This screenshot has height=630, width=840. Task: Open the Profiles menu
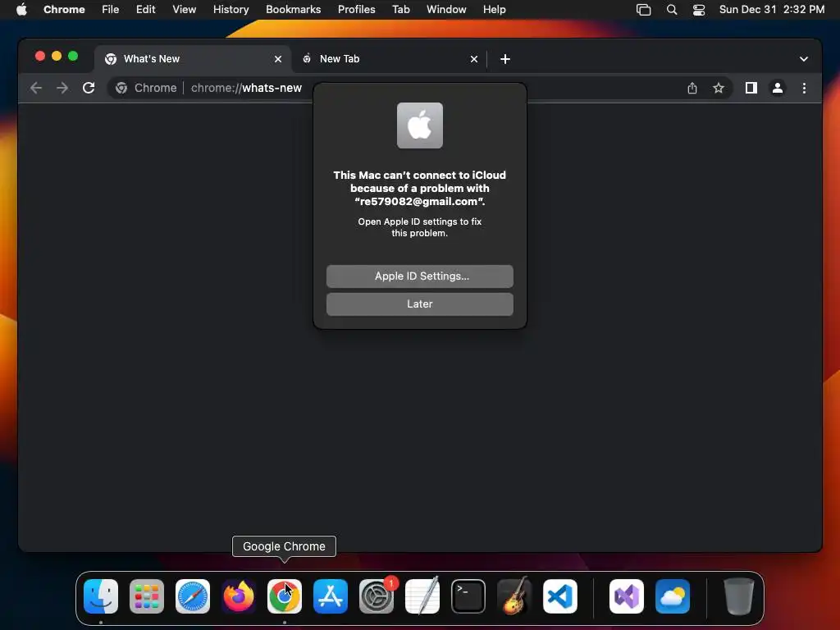(356, 10)
